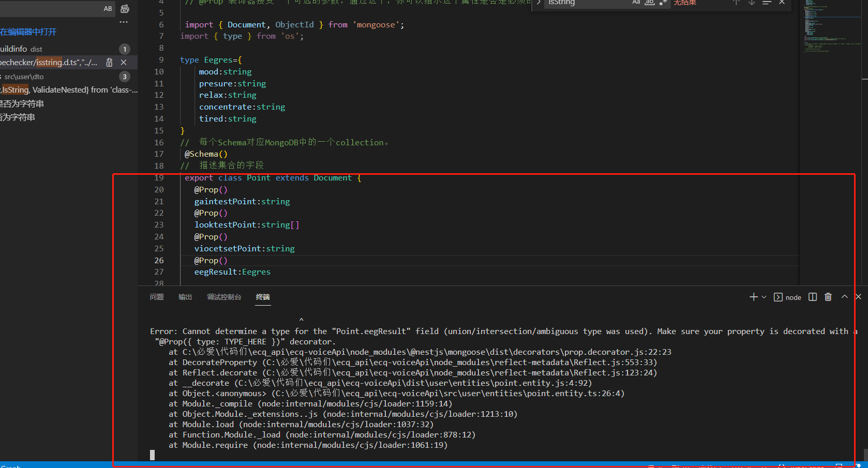Open a new terminal with the plus icon
This screenshot has width=868, height=468.
point(754,297)
